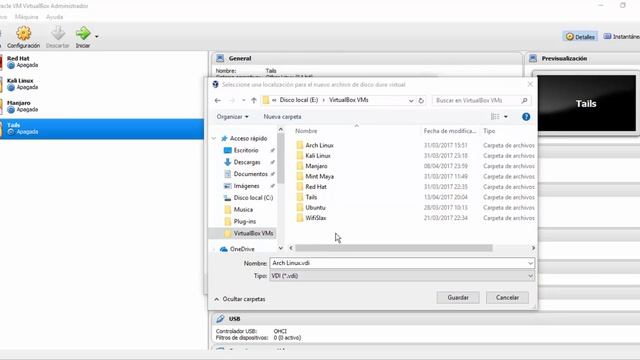Open view options dropdown arrow
This screenshot has height=360, width=640.
tap(506, 117)
